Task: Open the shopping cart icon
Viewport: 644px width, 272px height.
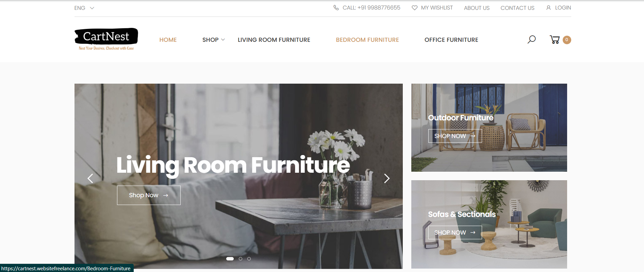Action: 555,40
